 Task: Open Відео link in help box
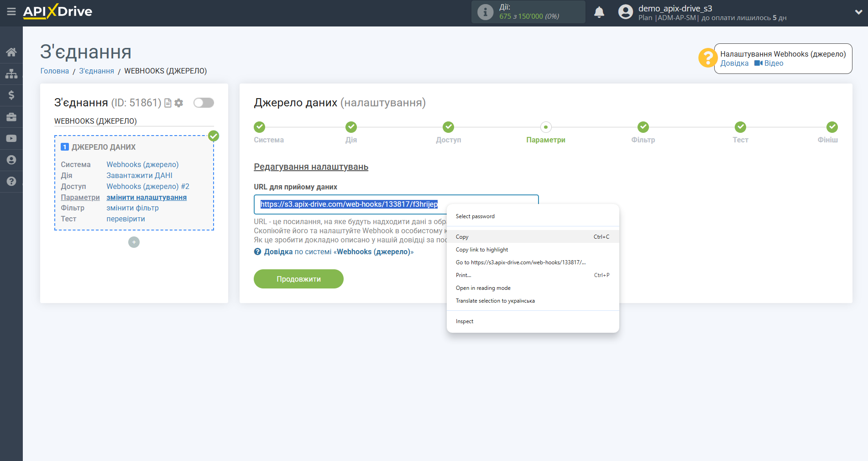tap(769, 63)
